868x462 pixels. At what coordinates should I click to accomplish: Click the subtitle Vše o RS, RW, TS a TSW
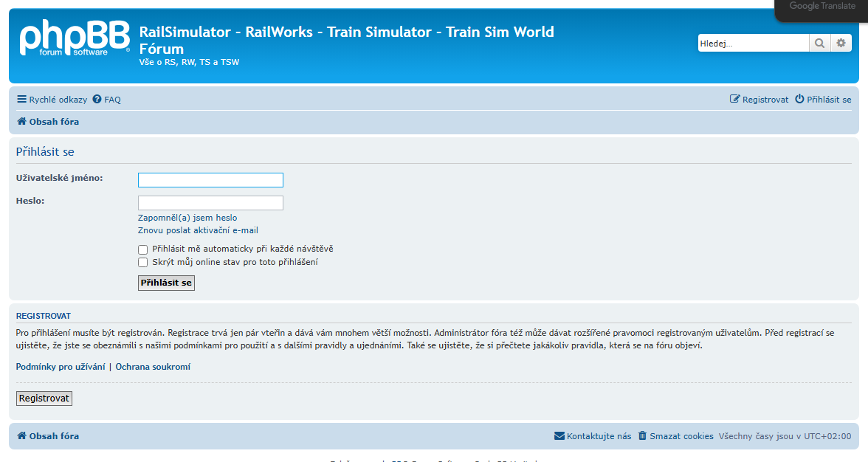click(x=189, y=62)
